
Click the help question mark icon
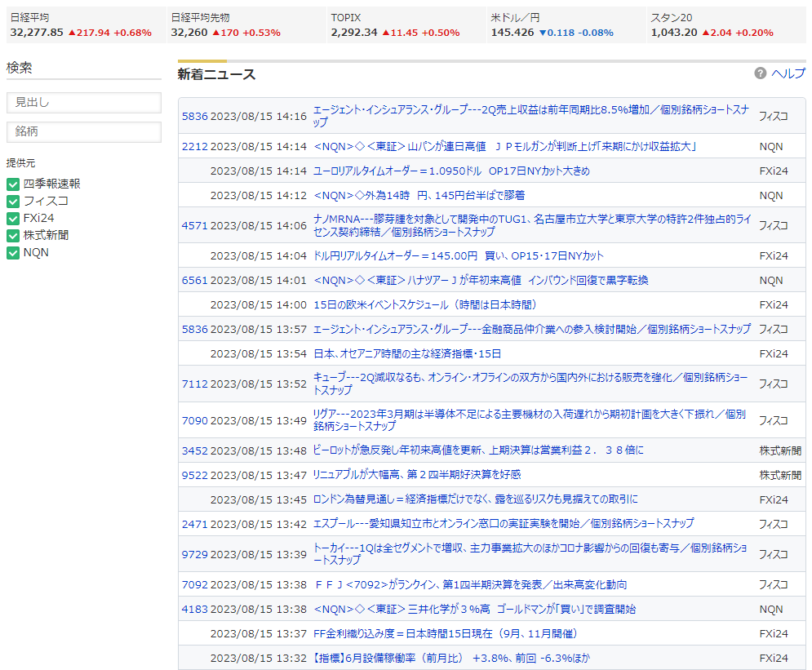(761, 73)
